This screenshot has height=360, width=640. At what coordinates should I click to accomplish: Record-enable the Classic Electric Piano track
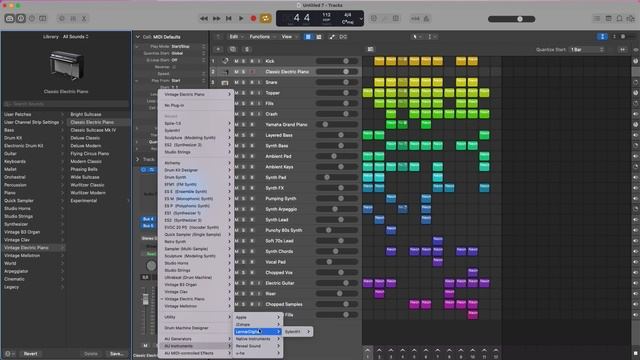(x=252, y=72)
